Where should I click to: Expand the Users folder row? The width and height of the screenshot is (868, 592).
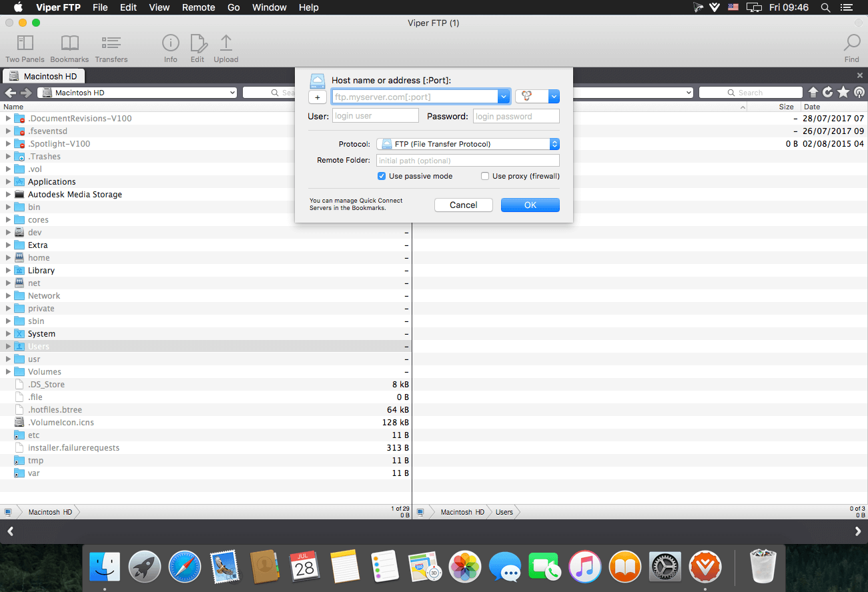tap(8, 347)
